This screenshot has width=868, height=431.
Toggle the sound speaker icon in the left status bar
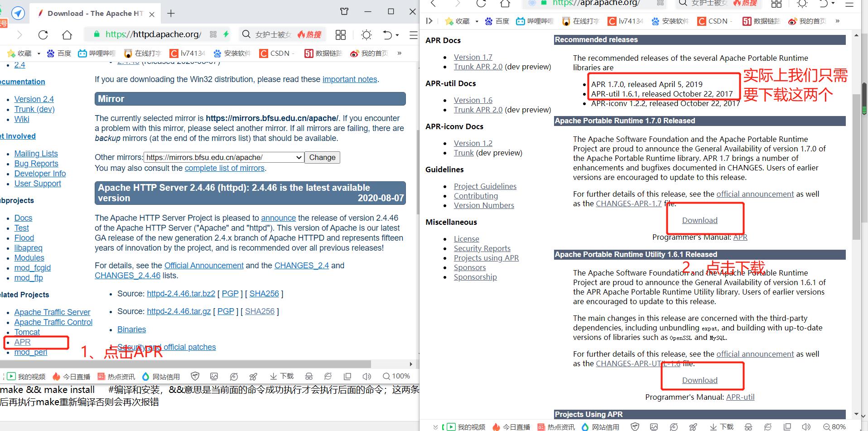[x=366, y=376]
